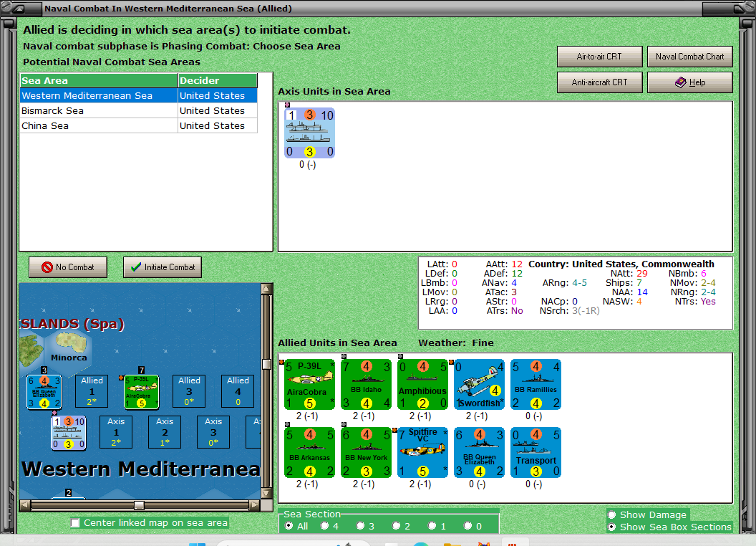Open the Naval Combat Chart

point(690,57)
